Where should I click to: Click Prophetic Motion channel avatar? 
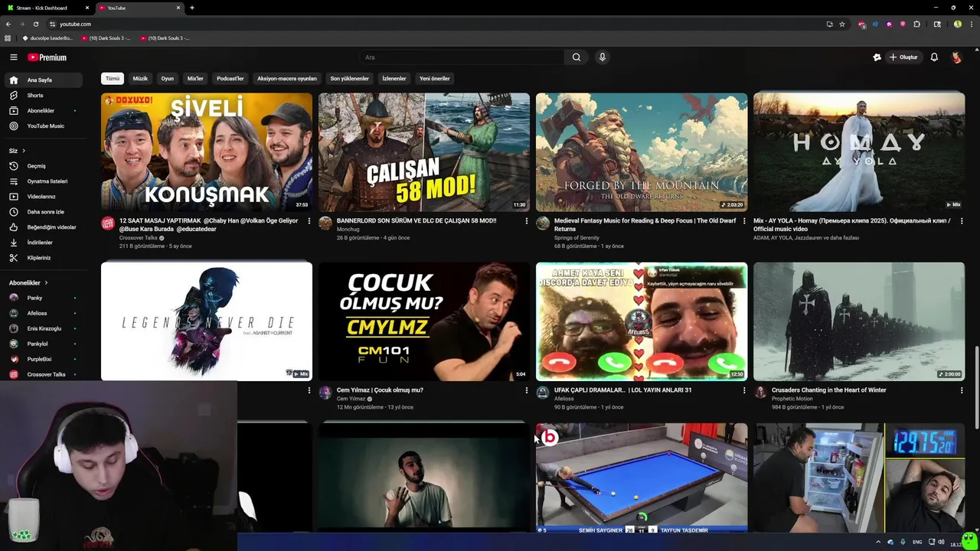pos(760,392)
